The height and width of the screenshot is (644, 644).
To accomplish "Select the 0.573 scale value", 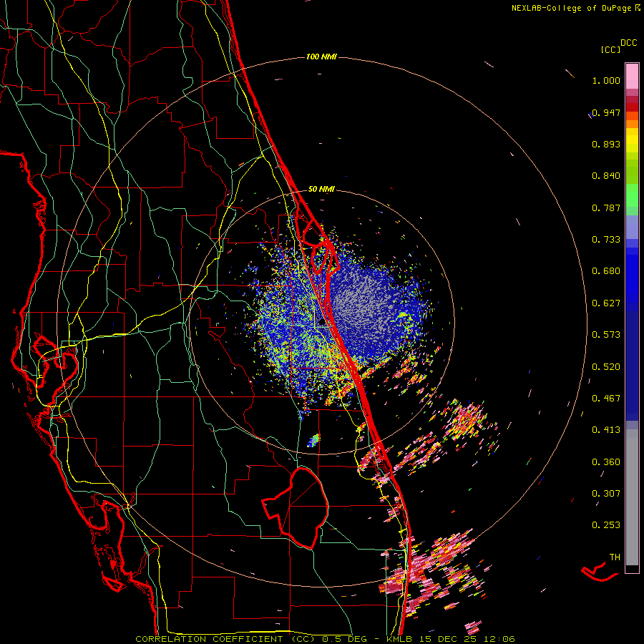I will pos(606,335).
